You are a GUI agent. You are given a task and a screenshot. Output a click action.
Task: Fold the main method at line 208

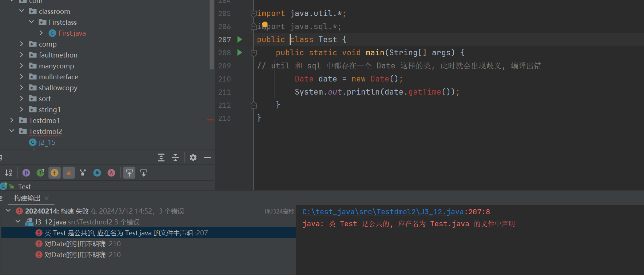254,53
